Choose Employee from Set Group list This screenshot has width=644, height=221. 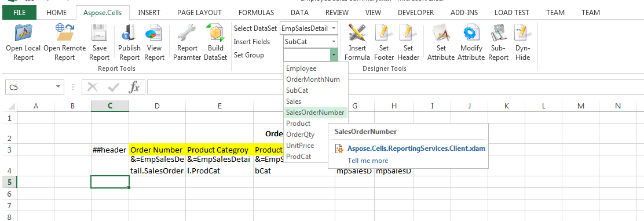click(316, 68)
